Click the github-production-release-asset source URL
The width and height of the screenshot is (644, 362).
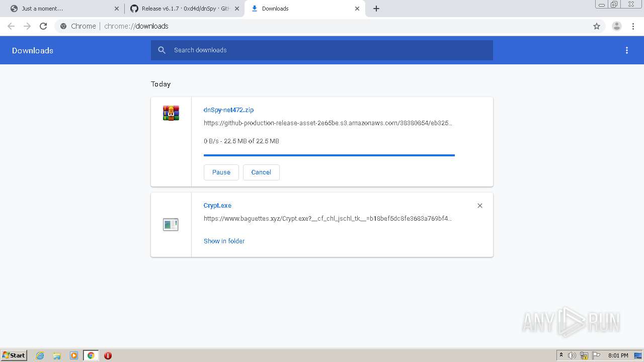click(328, 123)
